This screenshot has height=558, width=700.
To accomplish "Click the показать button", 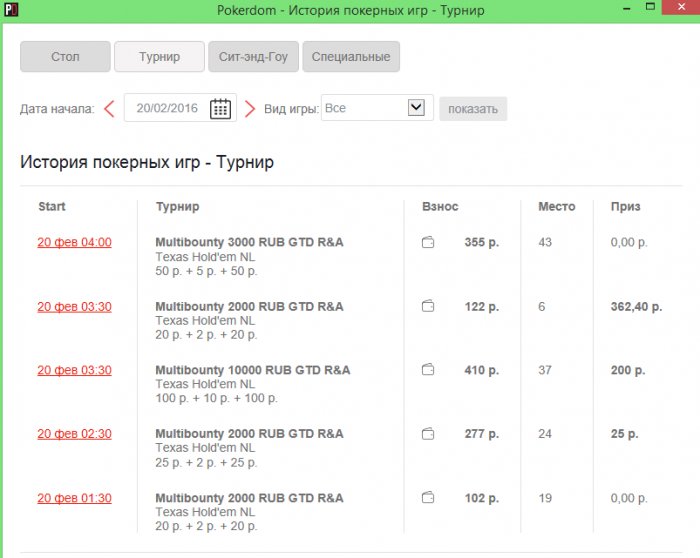I will coord(473,109).
